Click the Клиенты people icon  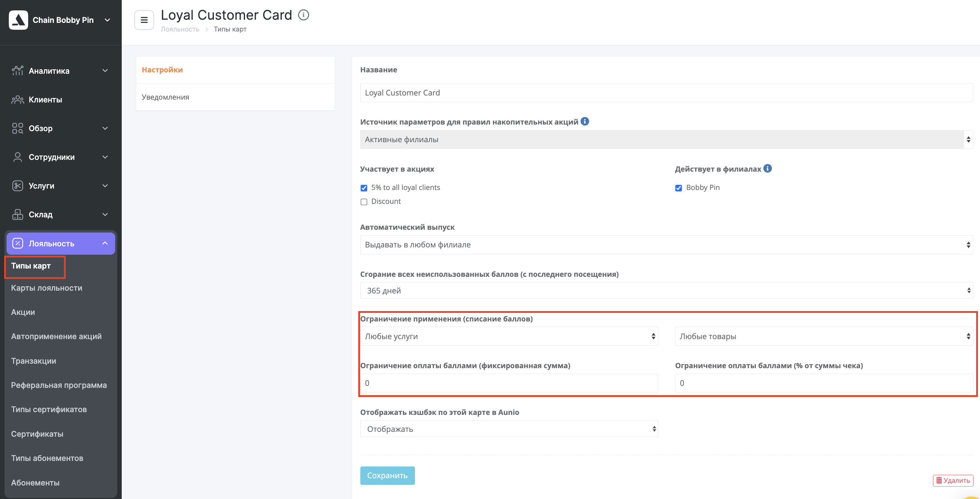coord(18,100)
